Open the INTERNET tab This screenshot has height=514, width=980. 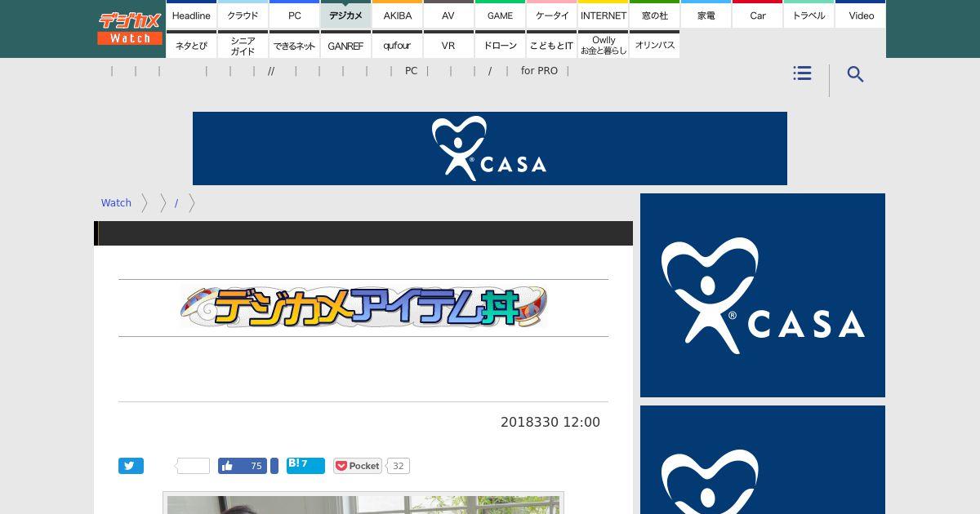pyautogui.click(x=603, y=15)
